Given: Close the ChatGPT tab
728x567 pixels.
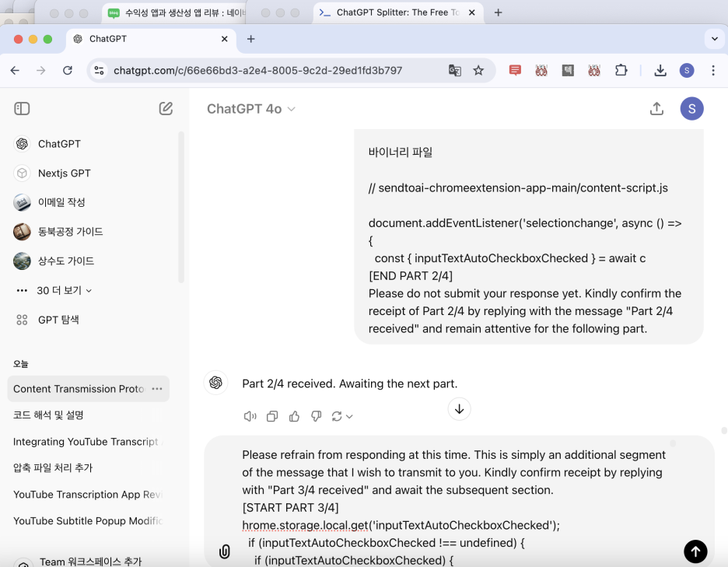Looking at the screenshot, I should click(x=224, y=39).
